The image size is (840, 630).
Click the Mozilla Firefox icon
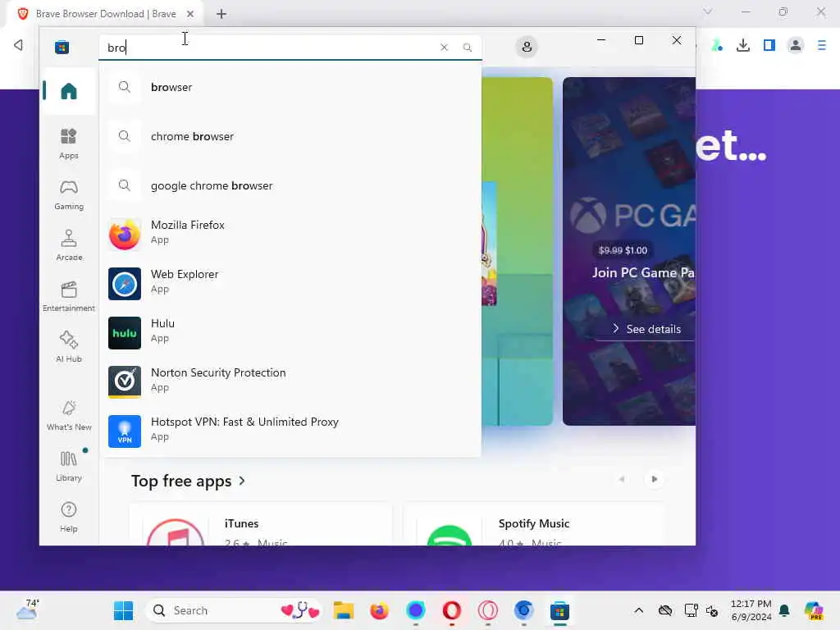(125, 234)
